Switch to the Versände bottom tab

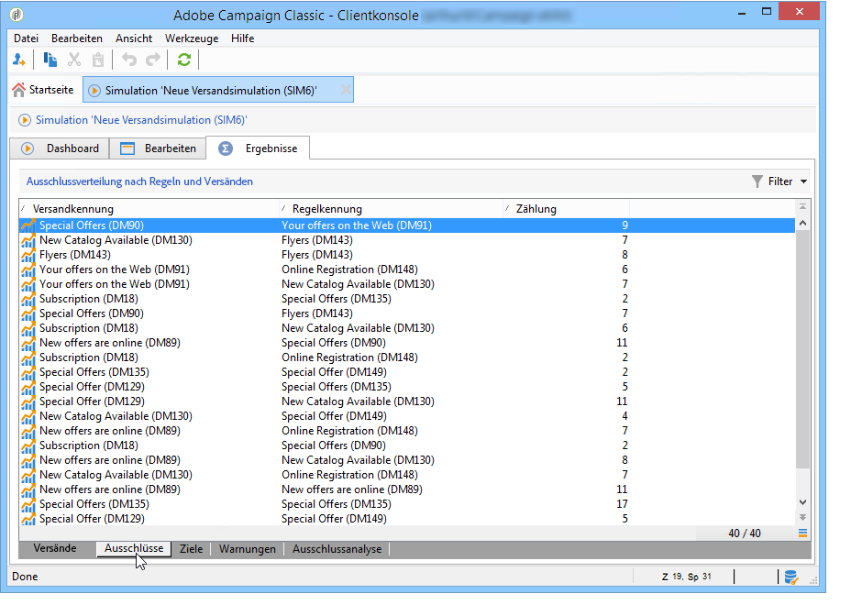coord(55,548)
